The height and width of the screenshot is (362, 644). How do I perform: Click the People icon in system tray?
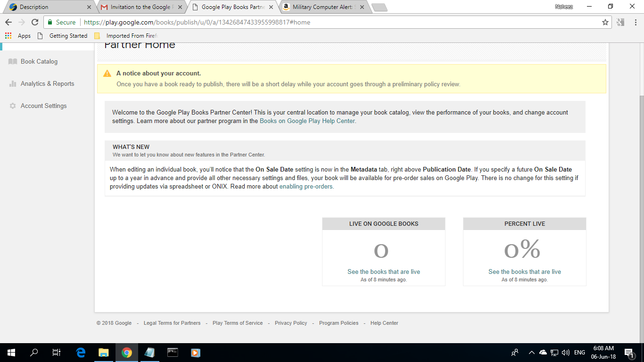click(515, 352)
